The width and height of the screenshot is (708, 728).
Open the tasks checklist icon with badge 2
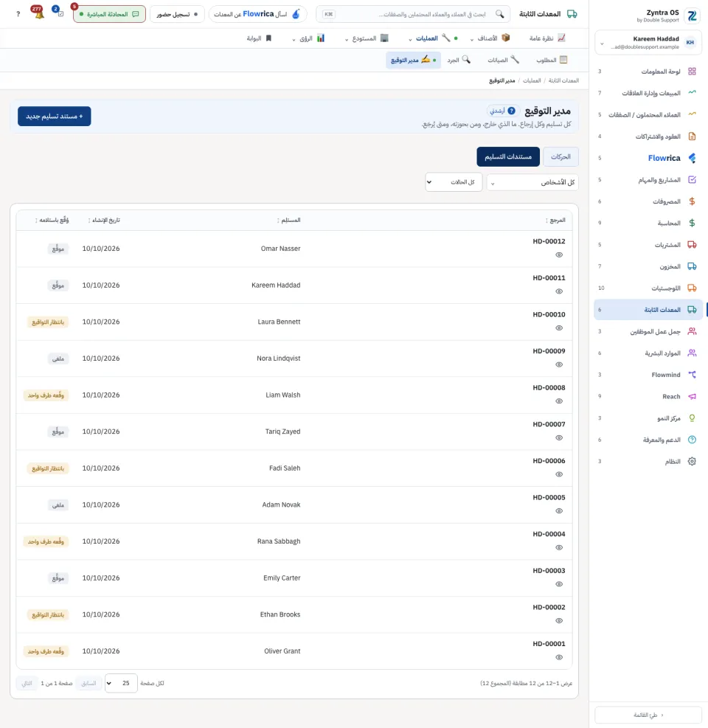coord(59,13)
